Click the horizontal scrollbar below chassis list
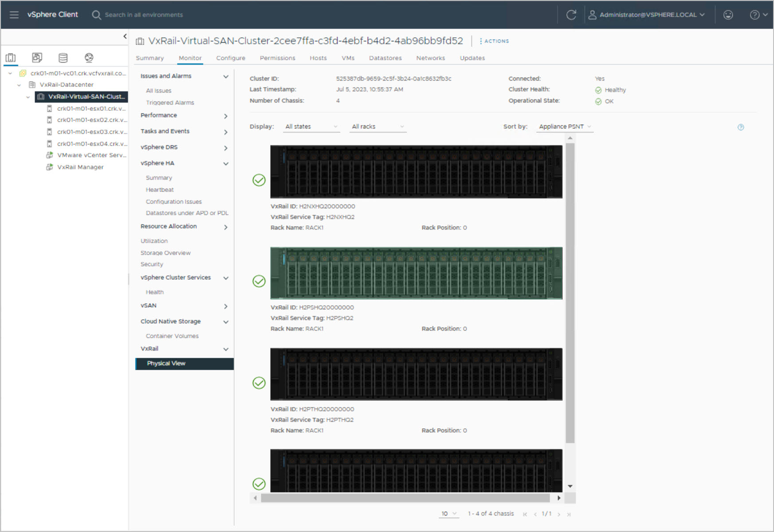This screenshot has width=774, height=532. 405,498
